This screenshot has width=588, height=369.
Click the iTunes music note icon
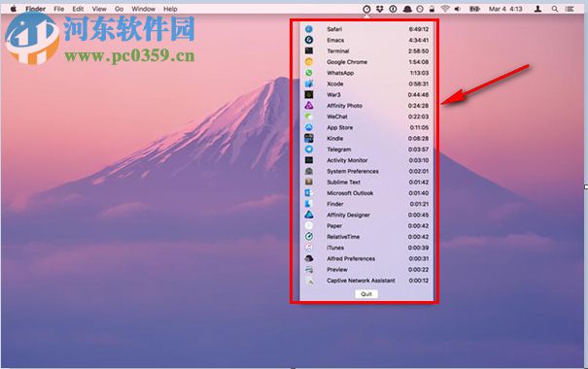(309, 248)
